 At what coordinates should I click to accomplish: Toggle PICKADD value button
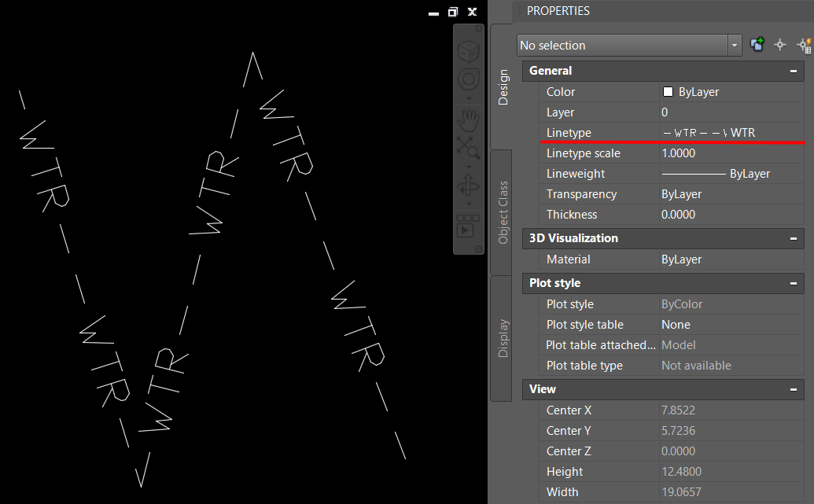(757, 45)
